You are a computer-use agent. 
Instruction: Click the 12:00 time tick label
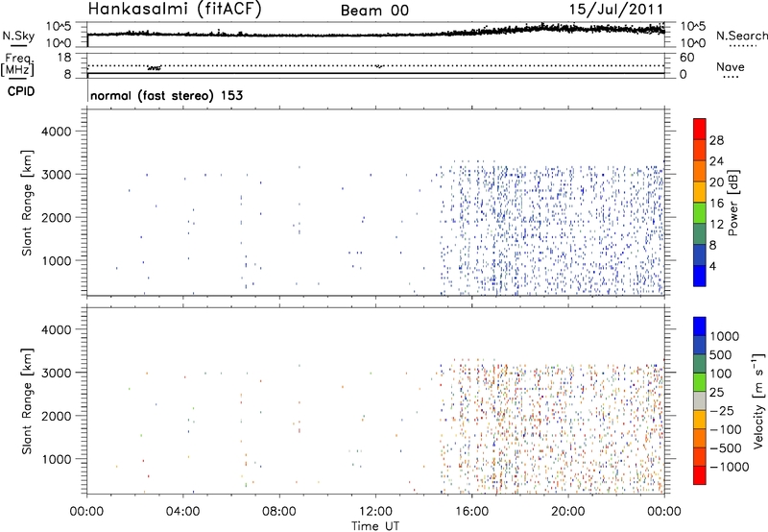tap(375, 512)
